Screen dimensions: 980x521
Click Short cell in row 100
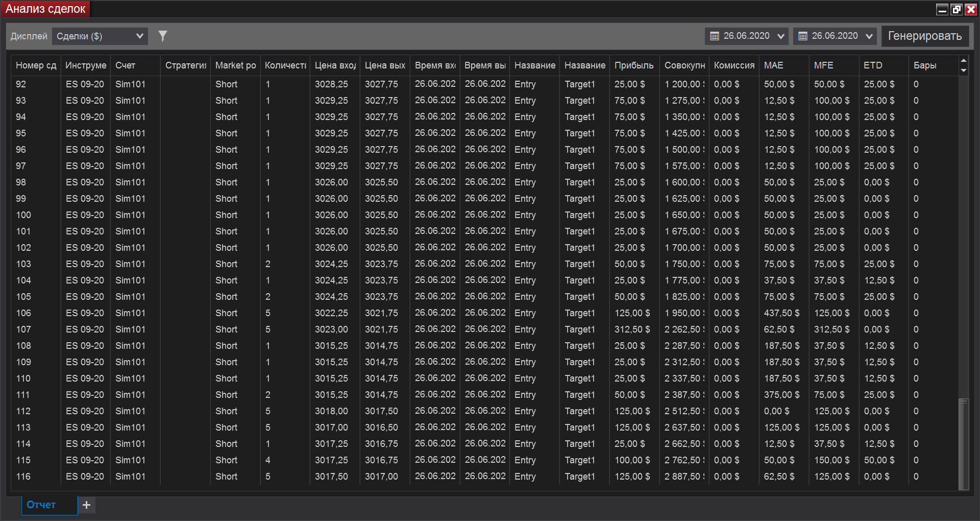pyautogui.click(x=226, y=215)
